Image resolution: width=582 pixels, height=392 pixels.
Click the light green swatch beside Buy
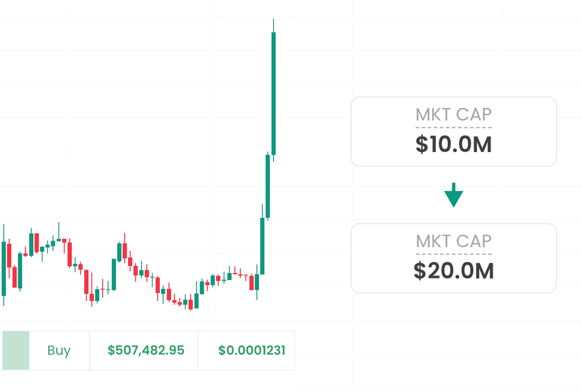coord(16,350)
